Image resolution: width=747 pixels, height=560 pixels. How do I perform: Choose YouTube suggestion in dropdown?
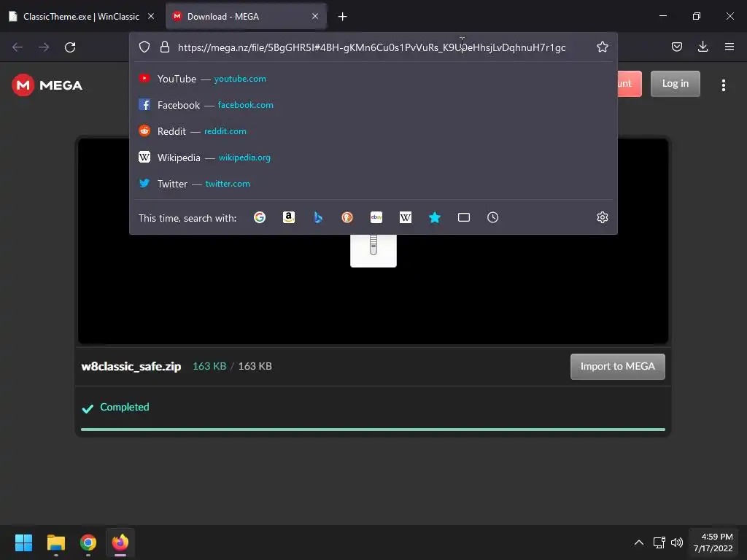coord(373,79)
